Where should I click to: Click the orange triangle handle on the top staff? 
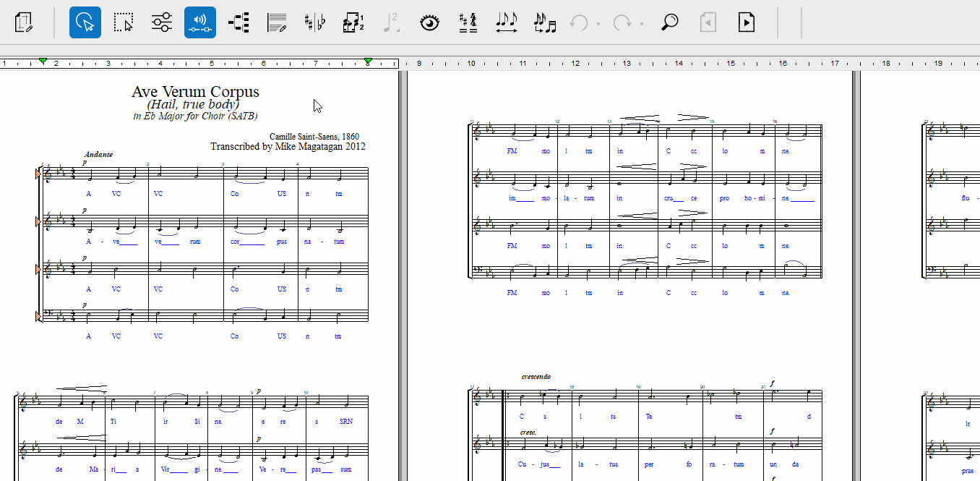tap(39, 174)
